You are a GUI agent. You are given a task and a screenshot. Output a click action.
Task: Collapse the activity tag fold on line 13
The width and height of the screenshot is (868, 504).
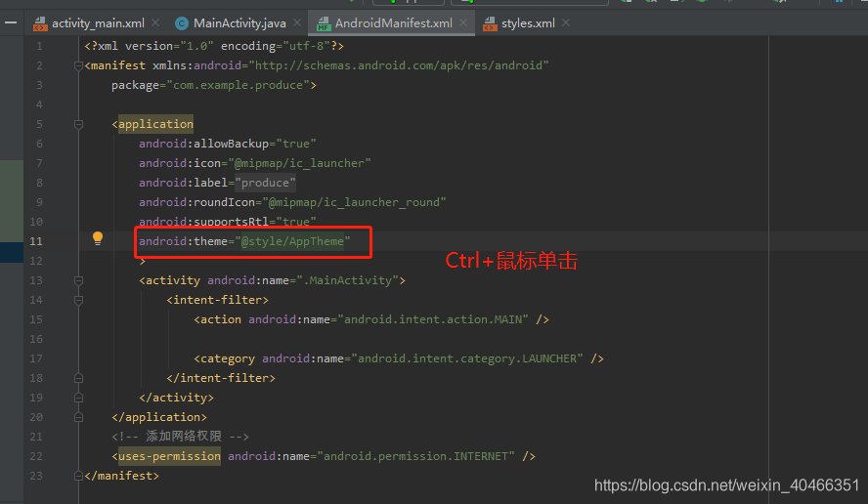point(78,281)
